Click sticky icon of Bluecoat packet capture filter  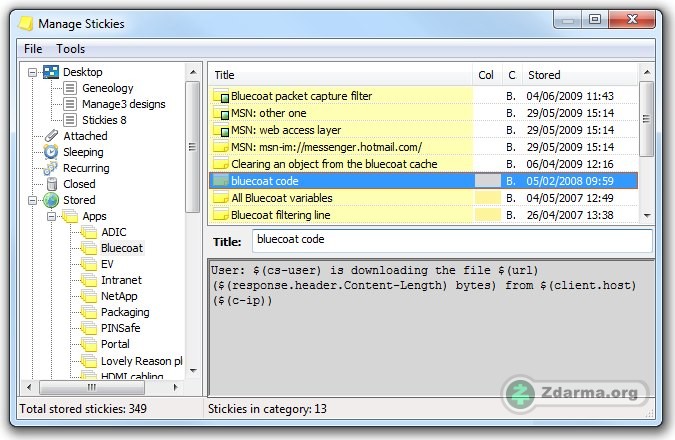(221, 96)
